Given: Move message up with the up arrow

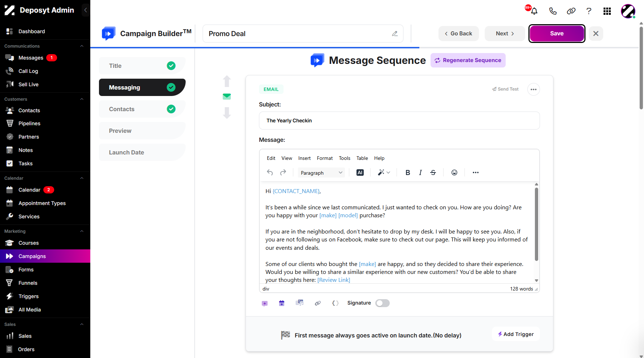Looking at the screenshot, I should point(227,81).
